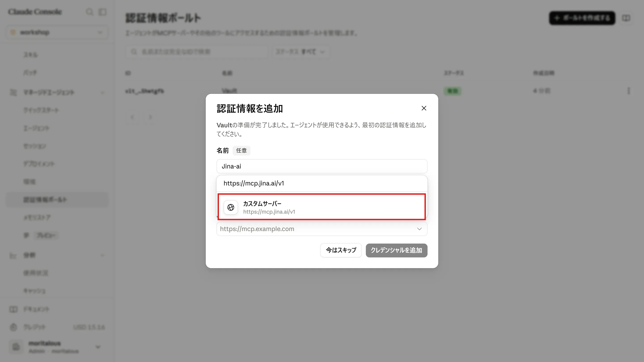Go to previous page with left arrow
The height and width of the screenshot is (362, 644).
(133, 117)
